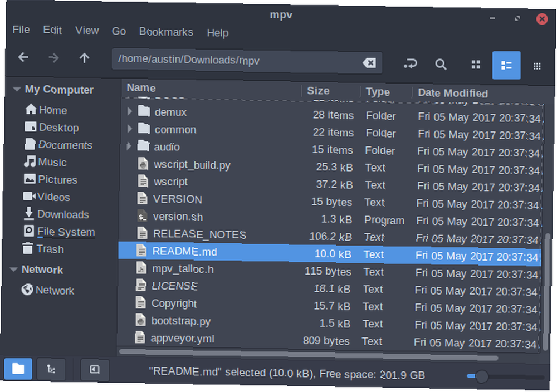The image size is (557, 392).
Task: Hide the sidebar
Action: [95, 370]
